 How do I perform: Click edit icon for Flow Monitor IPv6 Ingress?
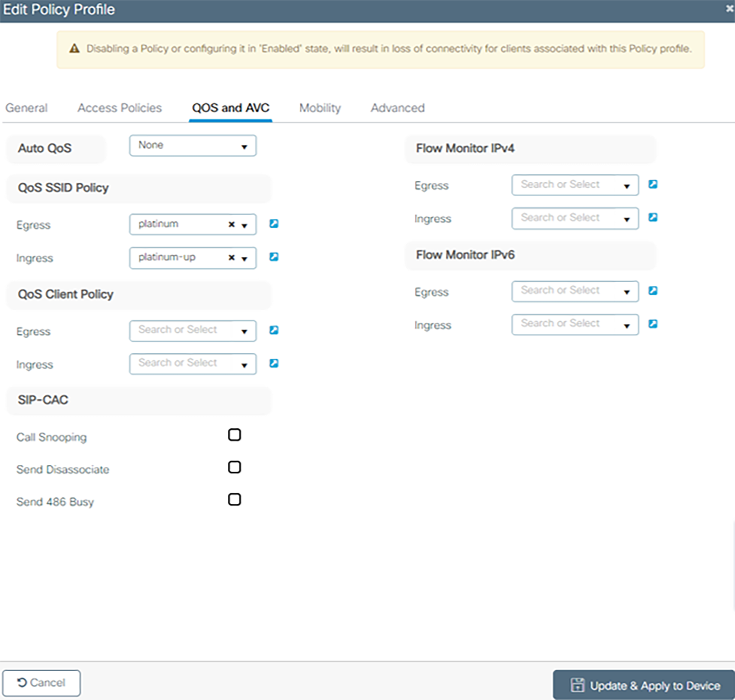(652, 324)
